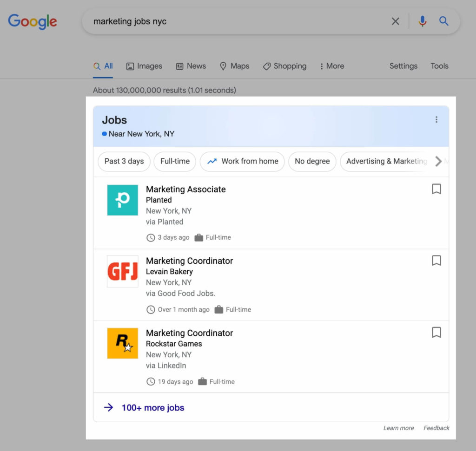Click the Rockstar Games logo
The image size is (476, 451).
[x=123, y=343]
